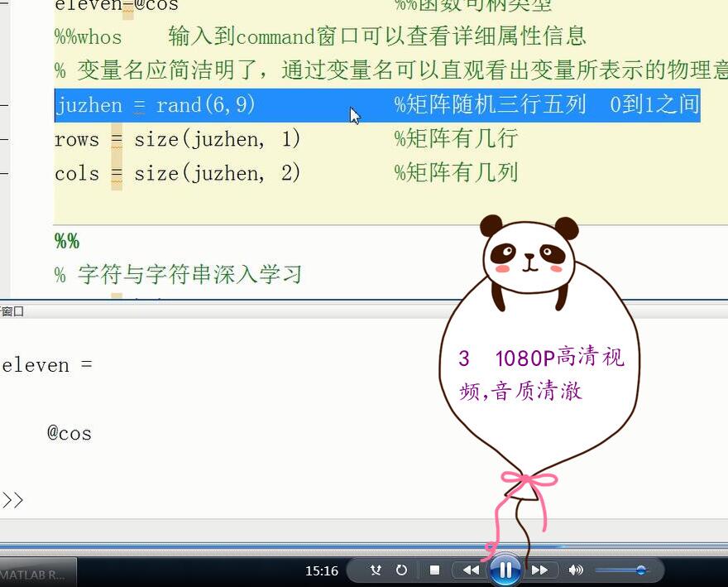Viewport: 728px width, 587px height.
Task: Adjust the volume slider handle
Action: [x=640, y=570]
